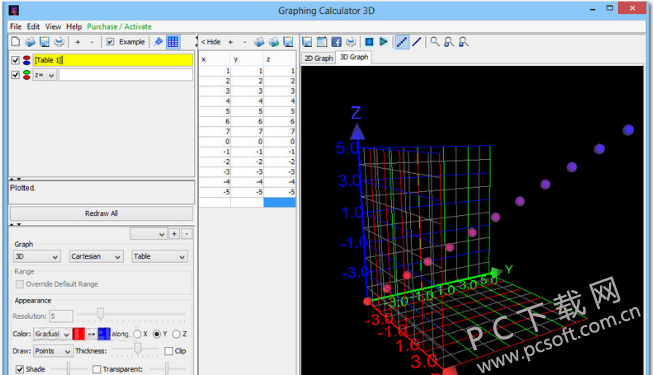Viewport: 653px width, 375px height.
Task: Select color along Z radio button
Action: point(176,334)
